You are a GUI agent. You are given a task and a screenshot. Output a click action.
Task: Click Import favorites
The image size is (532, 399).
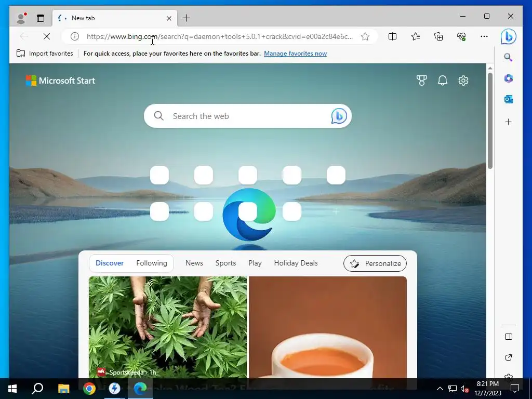point(45,54)
